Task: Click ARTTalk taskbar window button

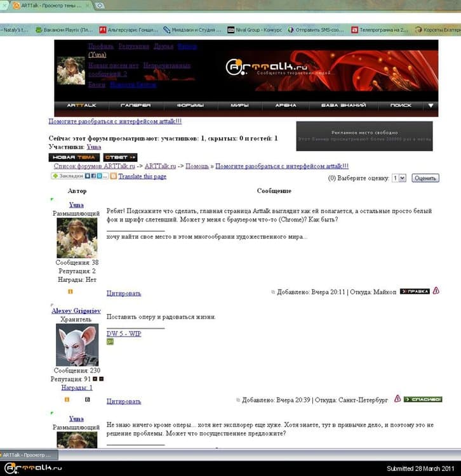Action: [x=29, y=455]
